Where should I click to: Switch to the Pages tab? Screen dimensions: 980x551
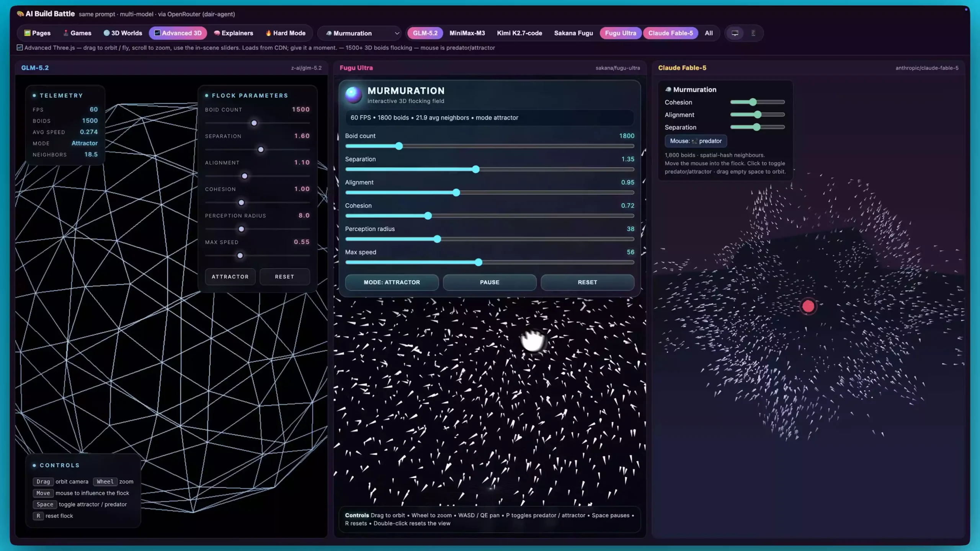point(37,33)
